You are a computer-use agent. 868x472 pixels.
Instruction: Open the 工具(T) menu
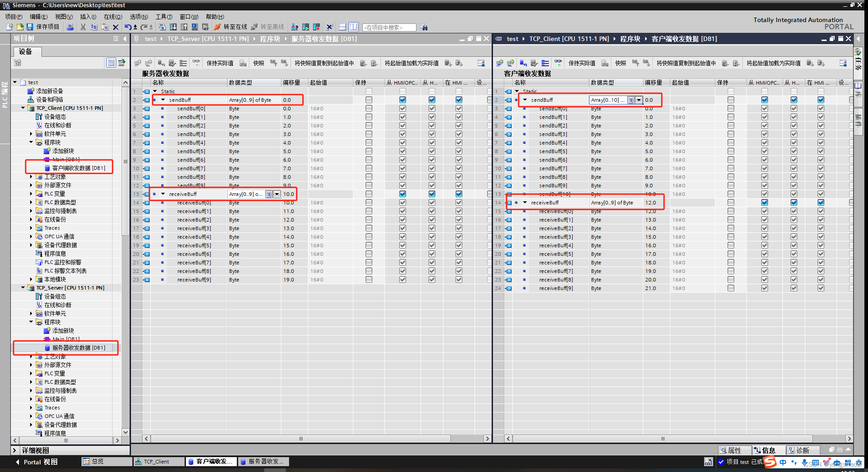164,17
